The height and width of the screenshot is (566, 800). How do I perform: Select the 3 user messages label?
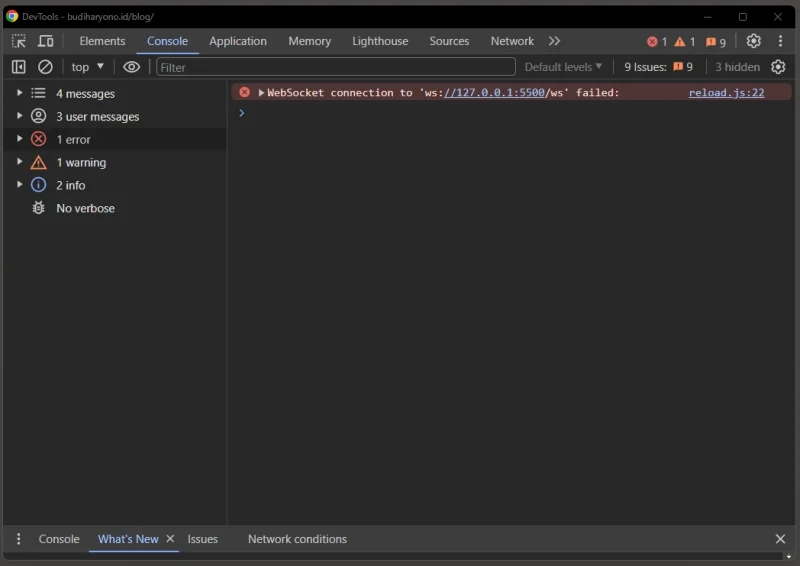[x=97, y=116]
